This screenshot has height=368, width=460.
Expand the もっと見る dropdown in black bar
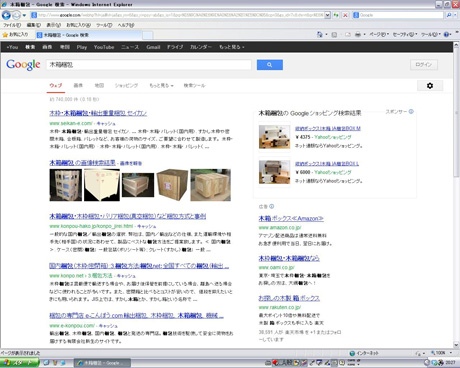tap(232, 47)
